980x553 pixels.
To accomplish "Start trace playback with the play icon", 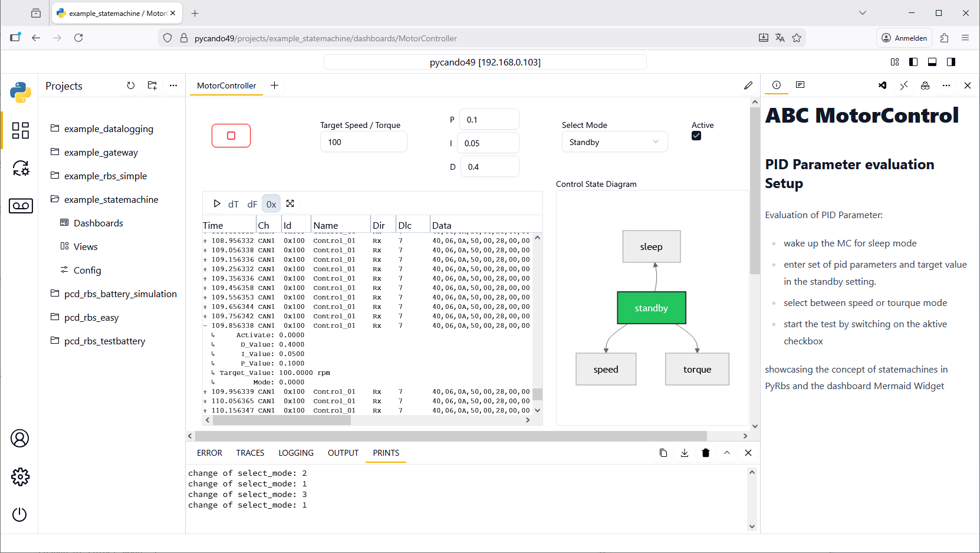I will click(x=217, y=203).
